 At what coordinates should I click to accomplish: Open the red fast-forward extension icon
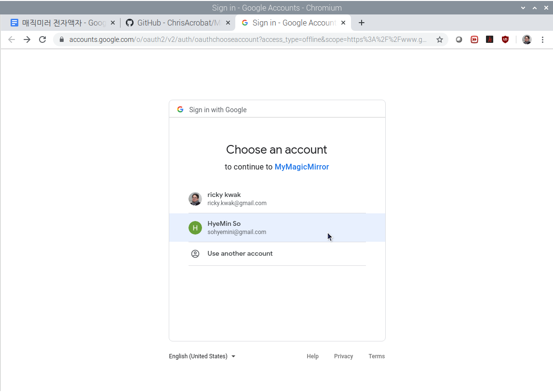tap(474, 39)
